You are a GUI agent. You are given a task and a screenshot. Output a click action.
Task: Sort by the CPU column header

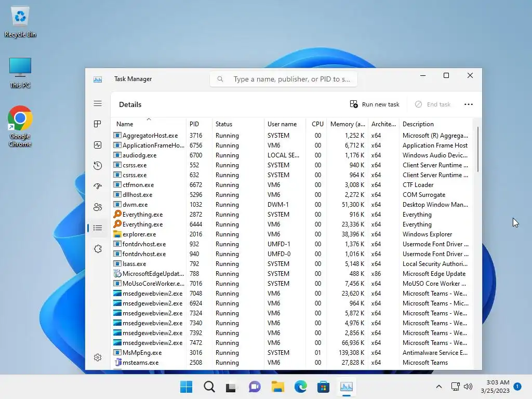click(x=316, y=124)
